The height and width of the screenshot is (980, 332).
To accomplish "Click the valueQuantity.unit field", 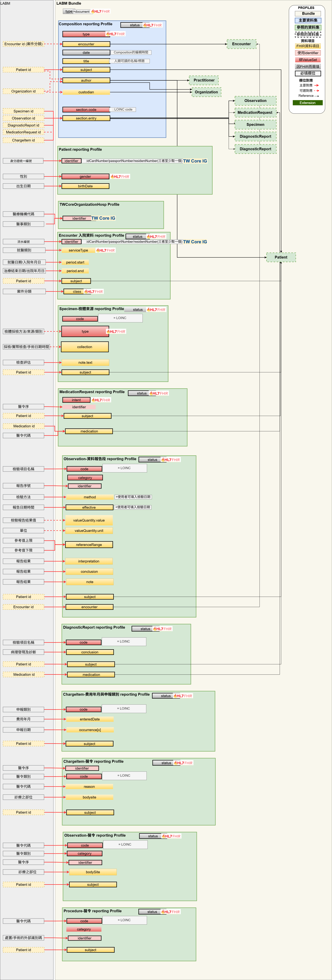I will [x=89, y=531].
